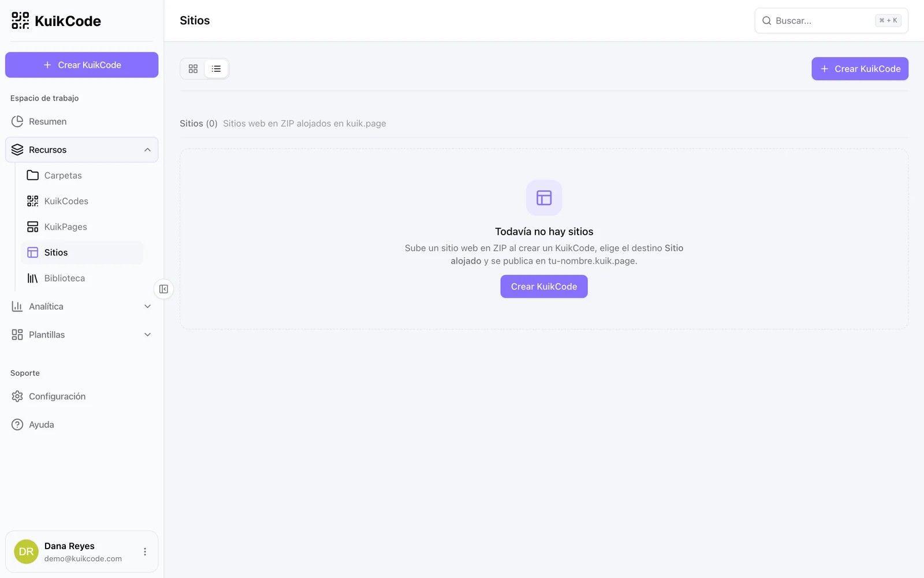Click the sidebar Crear KuikCode button
Viewport: 924px width, 578px height.
tap(81, 65)
